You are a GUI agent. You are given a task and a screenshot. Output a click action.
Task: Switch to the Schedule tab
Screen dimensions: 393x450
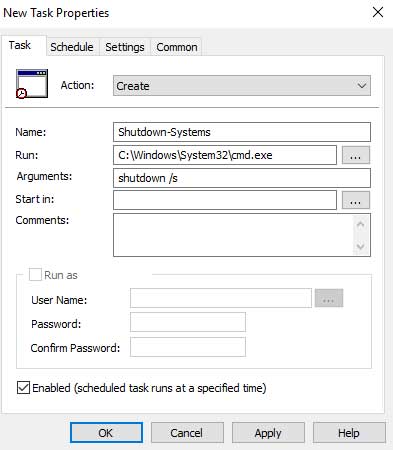coord(72,47)
